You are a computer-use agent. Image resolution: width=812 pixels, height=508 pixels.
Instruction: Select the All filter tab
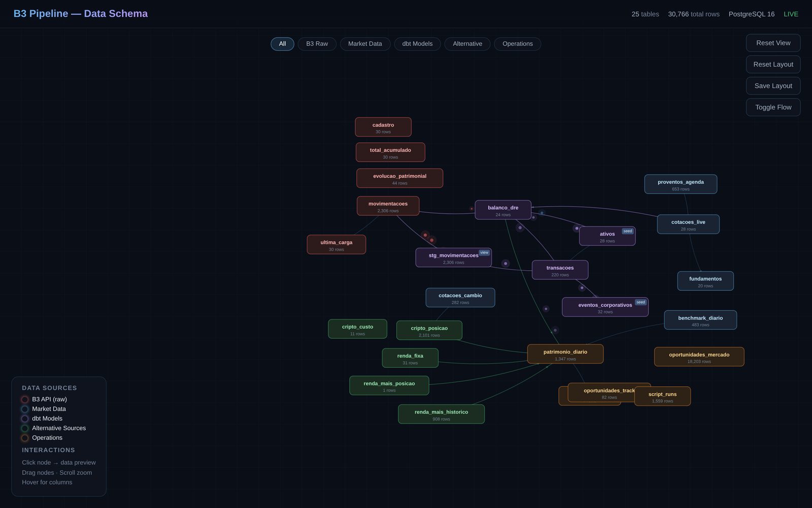click(x=282, y=44)
